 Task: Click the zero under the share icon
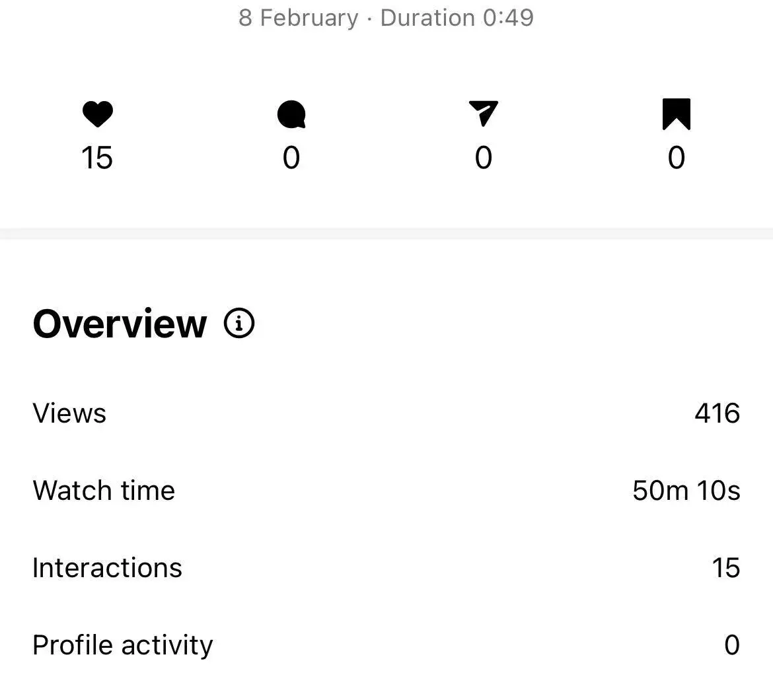point(484,157)
